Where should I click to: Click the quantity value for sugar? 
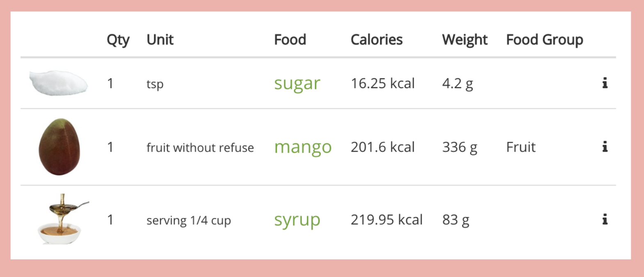pos(110,83)
